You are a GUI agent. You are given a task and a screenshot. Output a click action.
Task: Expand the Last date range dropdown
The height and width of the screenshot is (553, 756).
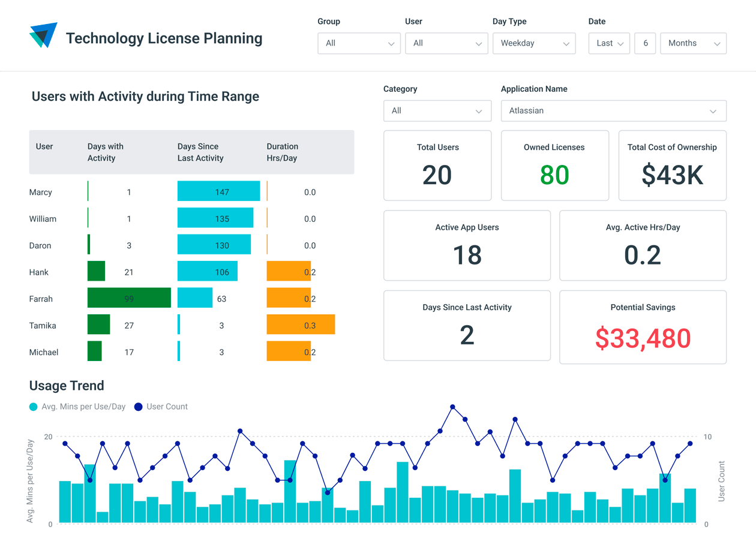608,43
